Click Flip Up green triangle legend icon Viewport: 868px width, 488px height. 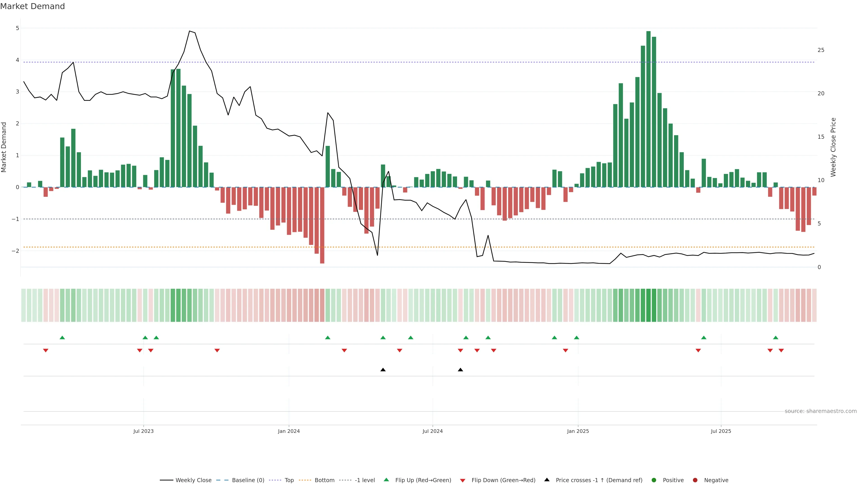coord(387,480)
